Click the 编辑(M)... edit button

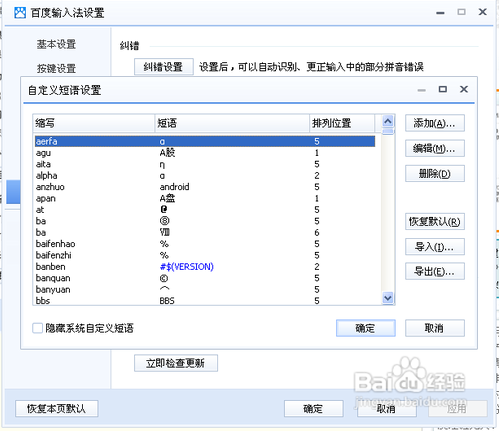tap(435, 148)
